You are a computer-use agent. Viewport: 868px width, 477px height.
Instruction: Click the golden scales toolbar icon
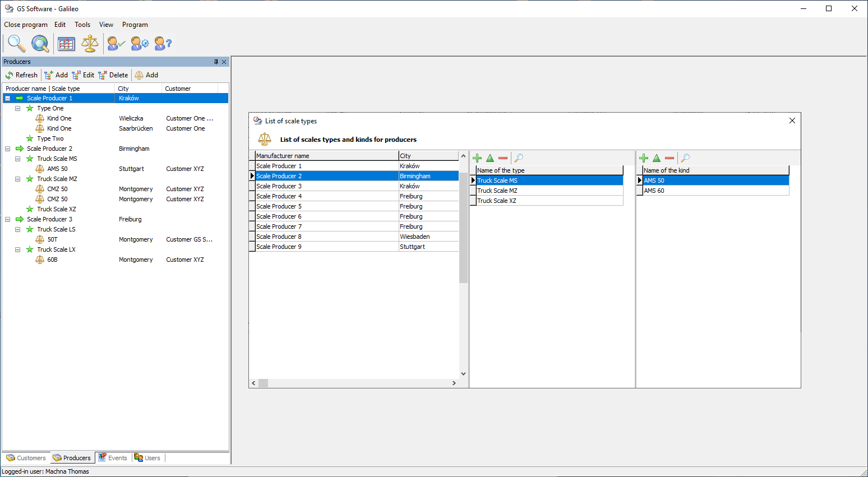point(90,43)
